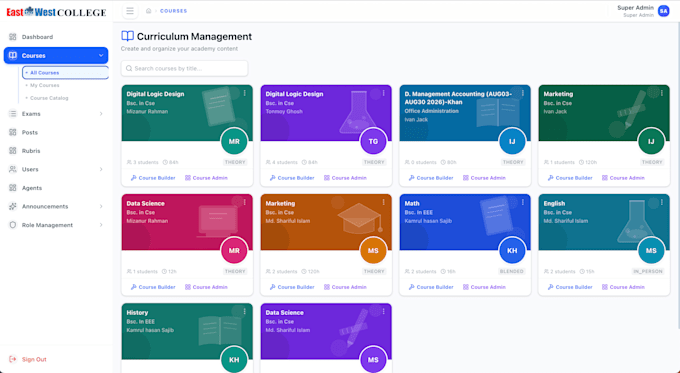Viewport: 680px width, 373px height.
Task: Open Course Builder for the Math course
Action: [431, 287]
